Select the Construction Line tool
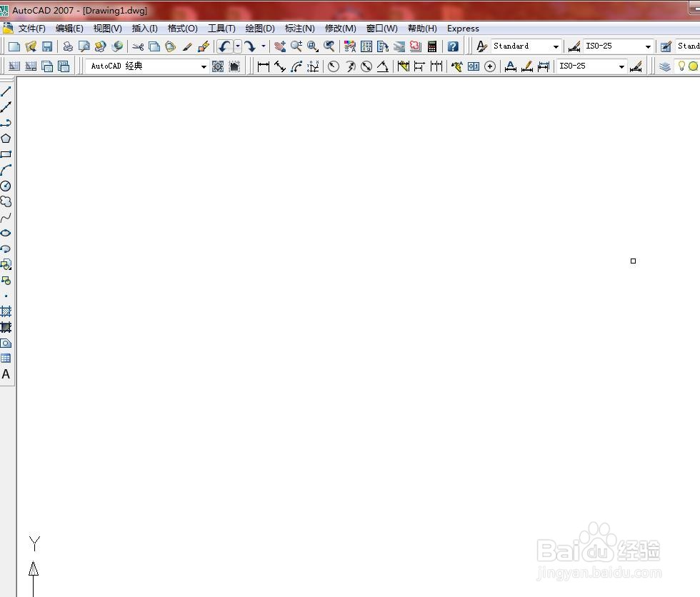This screenshot has width=700, height=597. coord(6,107)
